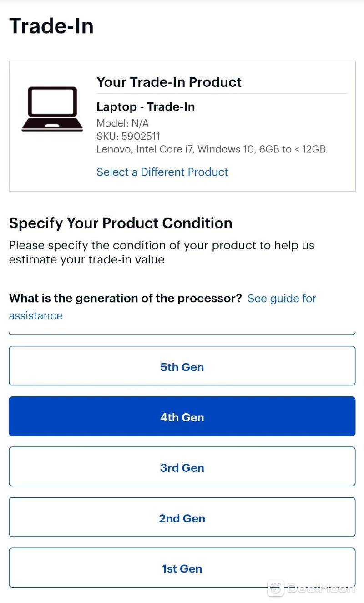Click the laptop icon in the product card

pyautogui.click(x=52, y=109)
